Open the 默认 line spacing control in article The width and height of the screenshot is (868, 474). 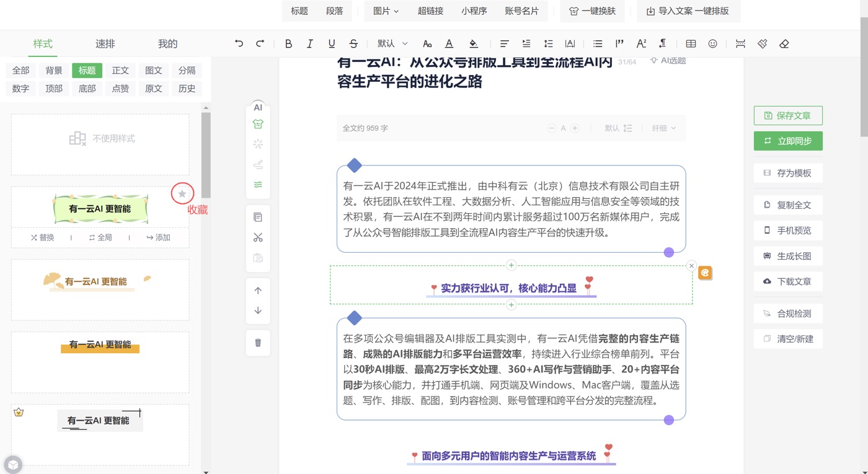[618, 128]
